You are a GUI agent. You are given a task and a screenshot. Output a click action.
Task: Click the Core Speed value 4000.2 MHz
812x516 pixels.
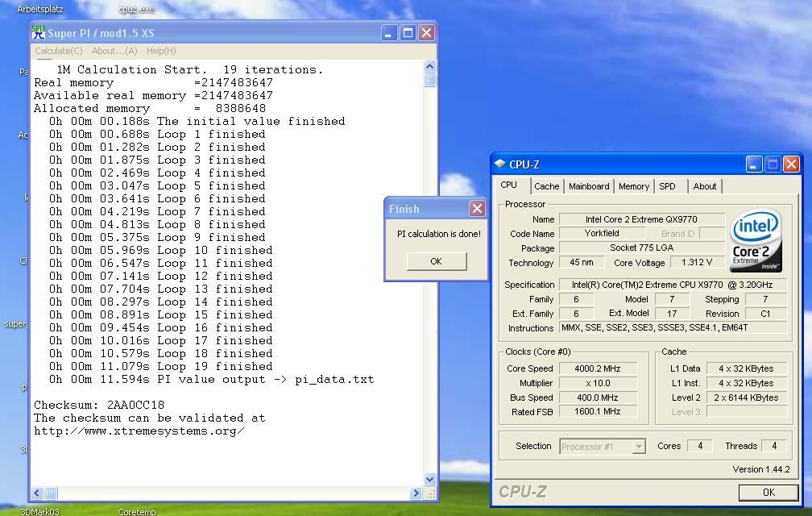[x=598, y=368]
